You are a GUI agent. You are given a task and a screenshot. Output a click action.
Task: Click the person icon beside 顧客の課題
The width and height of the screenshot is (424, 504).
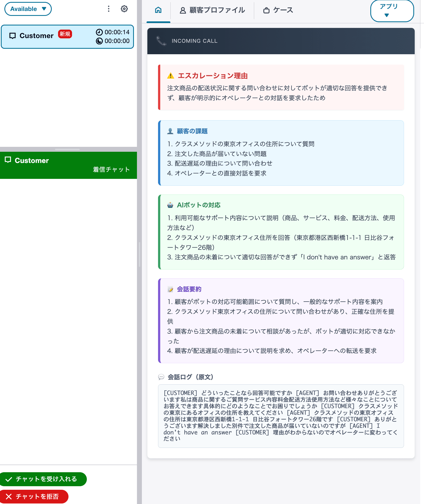coord(170,131)
